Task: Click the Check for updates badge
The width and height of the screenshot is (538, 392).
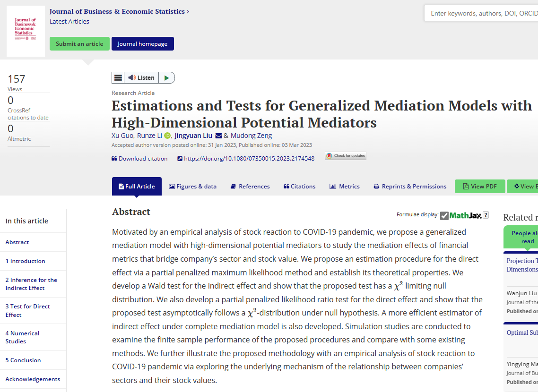Action: point(346,156)
